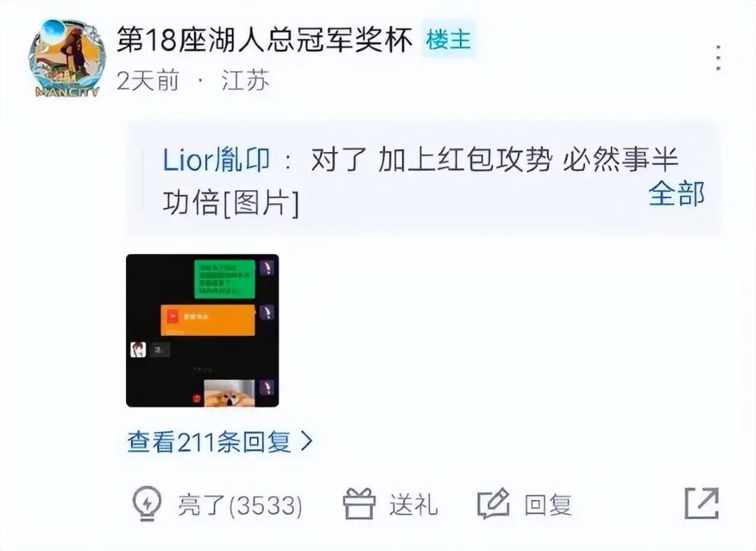The image size is (756, 551).
Task: Tap the gift box 送礼 icon
Action: coord(359,504)
